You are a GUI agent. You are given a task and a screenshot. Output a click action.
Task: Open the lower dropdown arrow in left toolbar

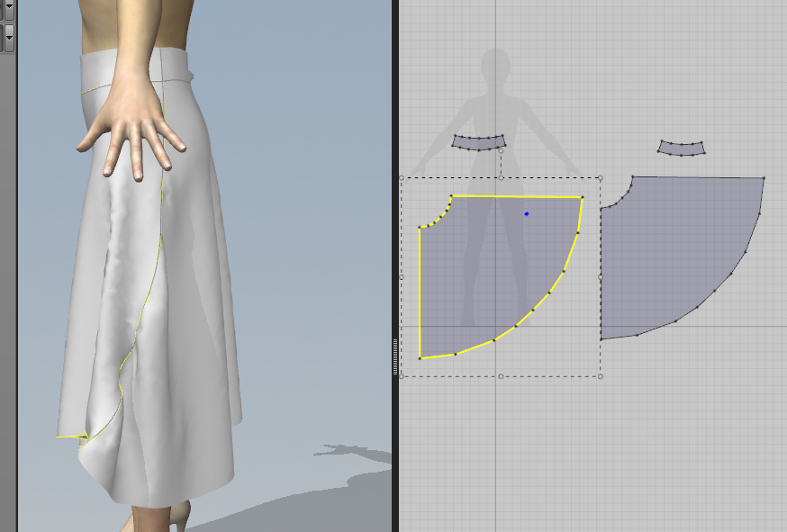pyautogui.click(x=8, y=37)
